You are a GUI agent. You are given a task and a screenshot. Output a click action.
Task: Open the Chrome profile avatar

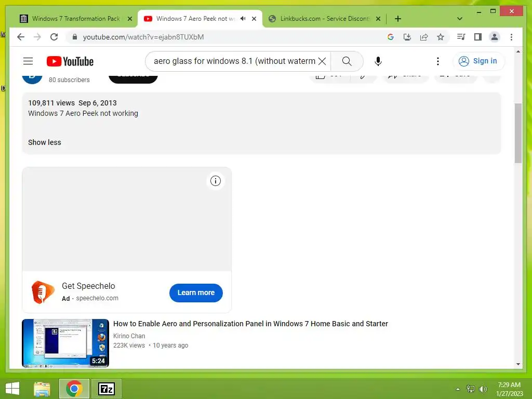[x=495, y=37]
